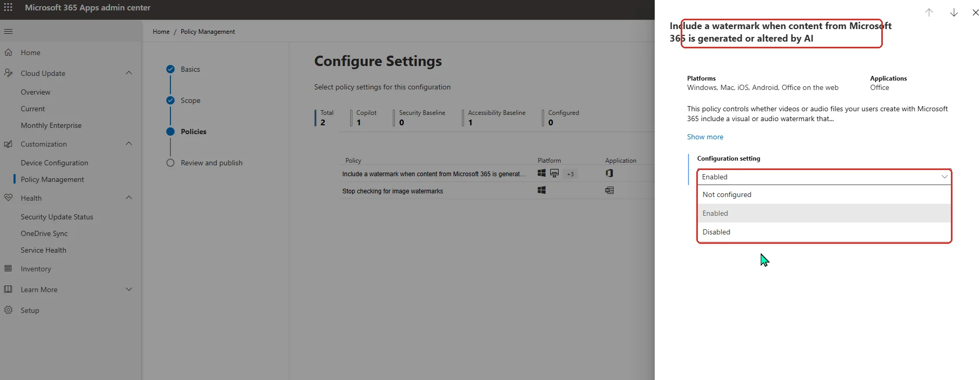Click the Setup gear icon

[8, 310]
